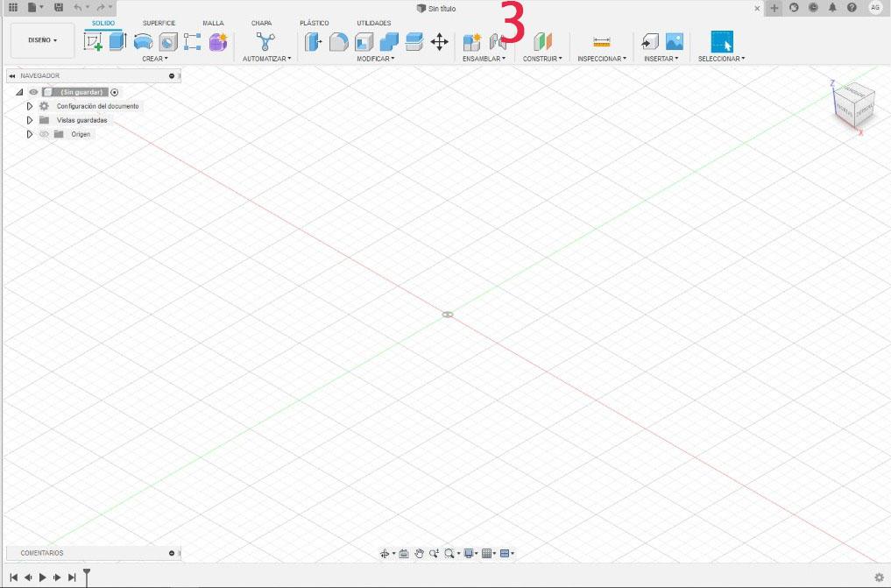Expand the Origen folder
891x588 pixels.
30,135
